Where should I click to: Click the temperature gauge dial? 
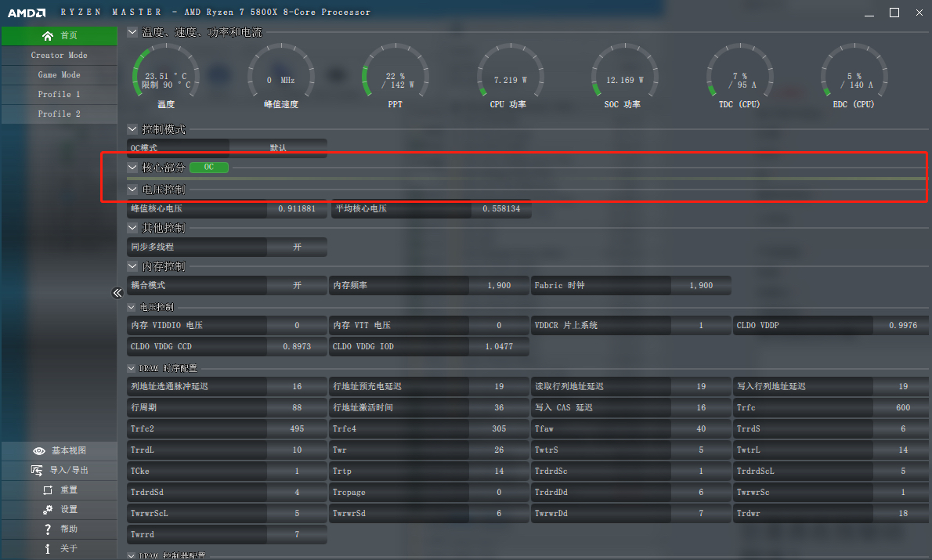tap(166, 70)
